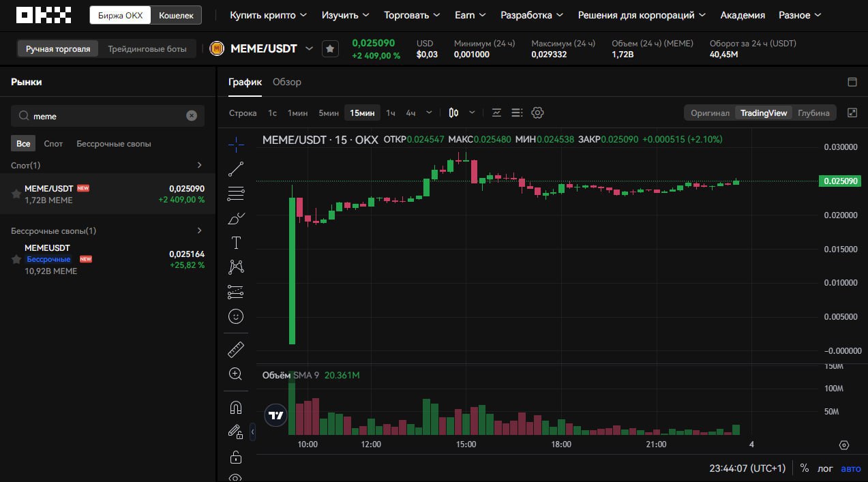Open chart axis settings gear

[844, 445]
